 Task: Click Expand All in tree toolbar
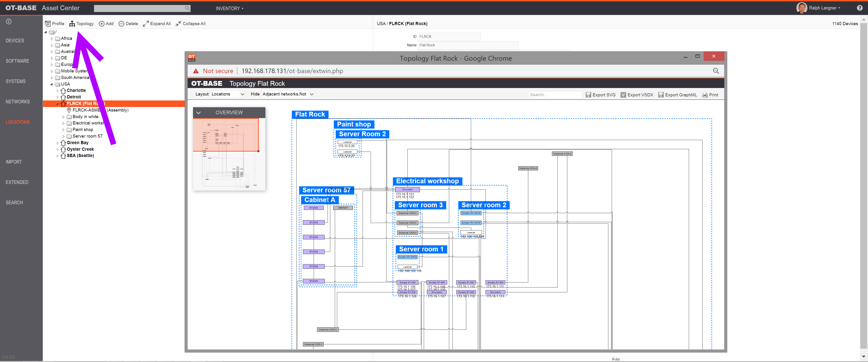(x=157, y=24)
